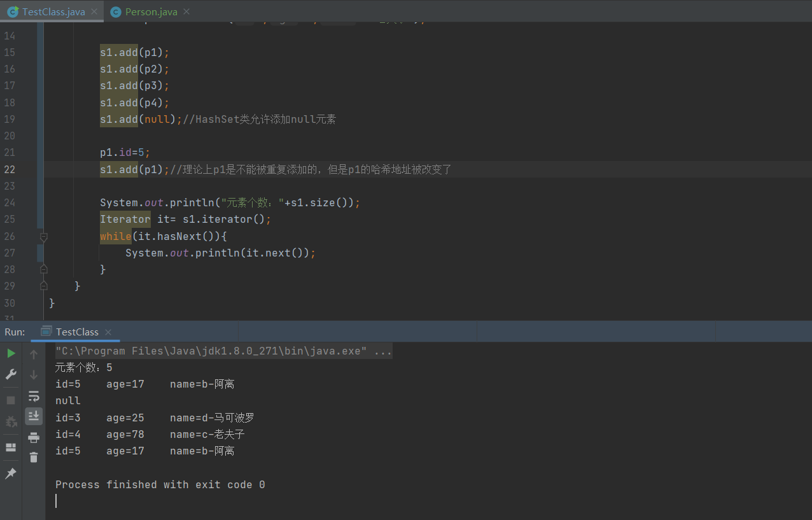Click the Down the Stack Trace arrow
This screenshot has width=812, height=520.
click(34, 375)
